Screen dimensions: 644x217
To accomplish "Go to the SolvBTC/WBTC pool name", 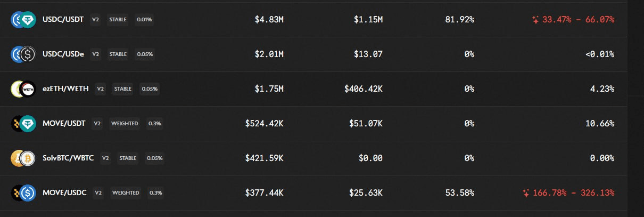I will [x=69, y=158].
